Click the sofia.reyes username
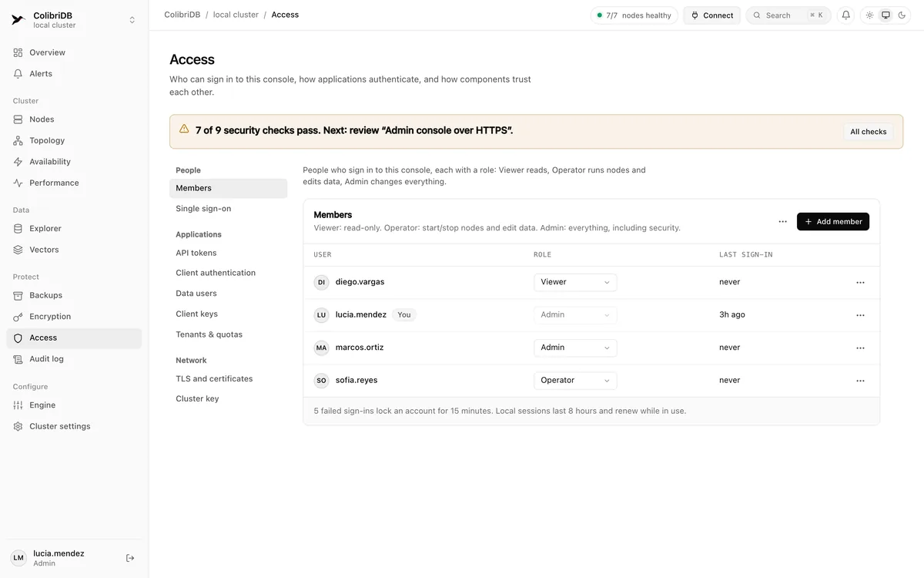This screenshot has height=578, width=924. point(357,381)
